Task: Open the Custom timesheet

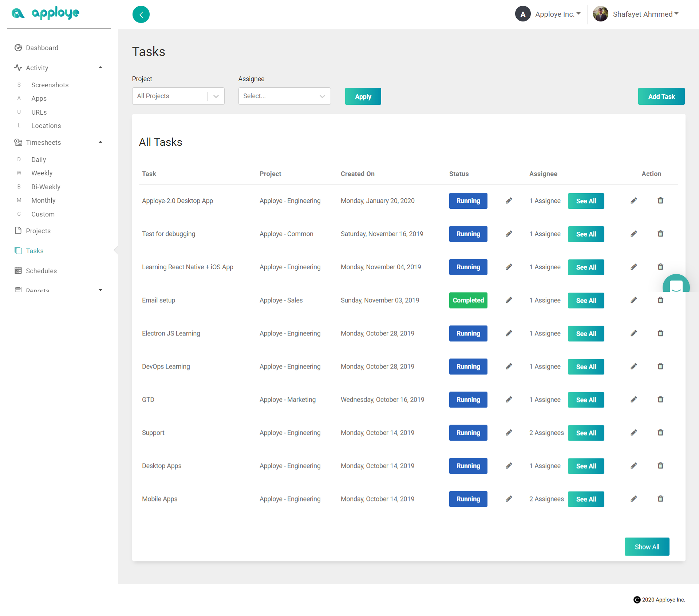Action: click(43, 214)
